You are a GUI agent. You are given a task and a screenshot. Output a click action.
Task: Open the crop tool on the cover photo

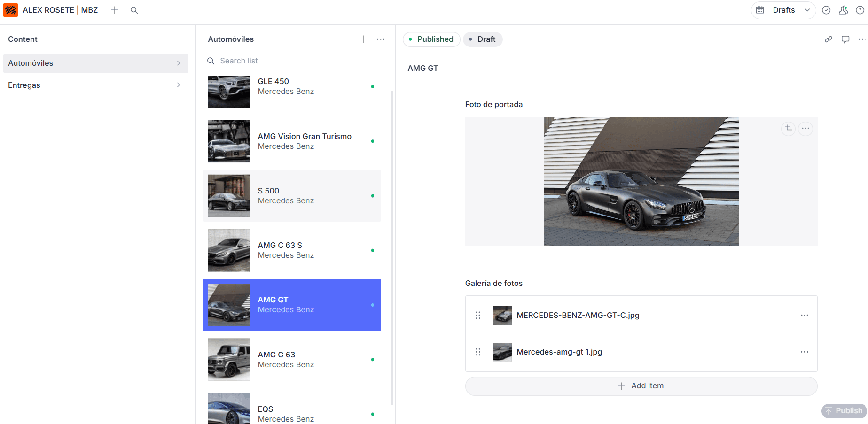point(789,128)
